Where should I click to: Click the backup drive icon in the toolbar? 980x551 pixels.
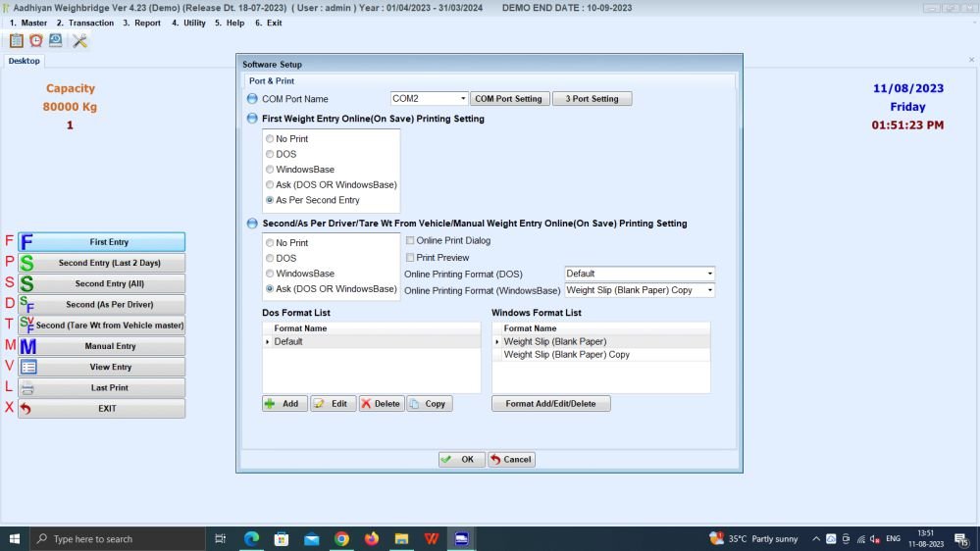pyautogui.click(x=56, y=41)
